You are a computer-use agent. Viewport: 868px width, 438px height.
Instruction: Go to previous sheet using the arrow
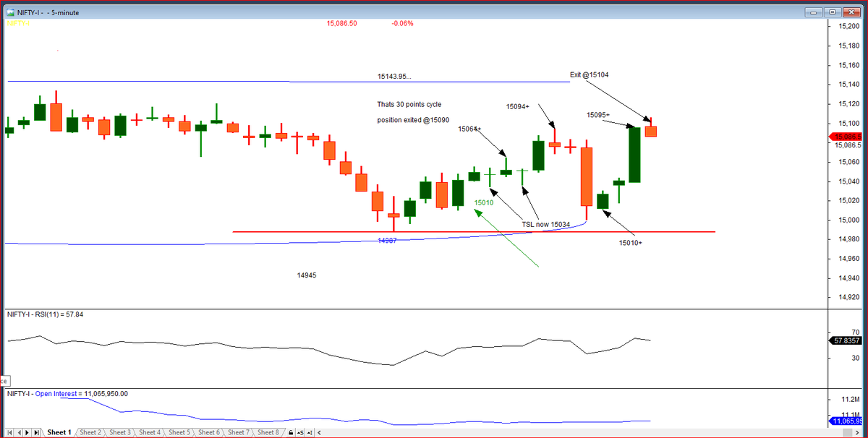coord(18,432)
